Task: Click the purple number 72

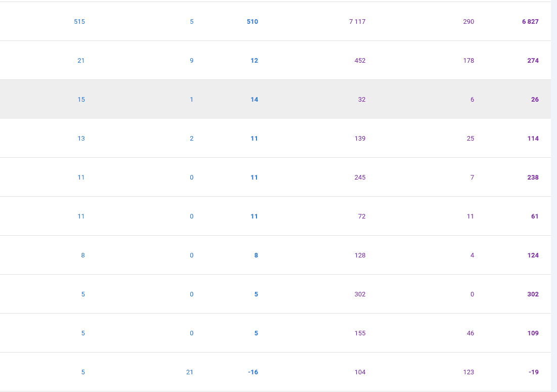Action: (362, 216)
